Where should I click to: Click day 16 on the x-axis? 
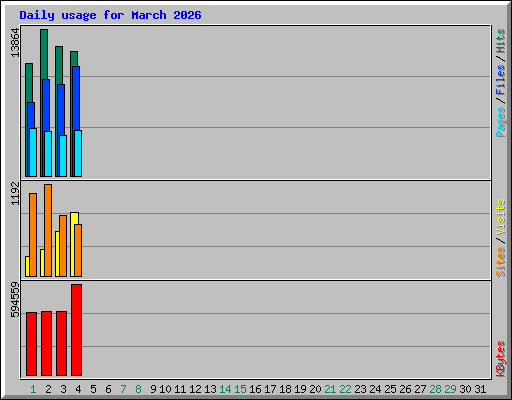pyautogui.click(x=255, y=389)
